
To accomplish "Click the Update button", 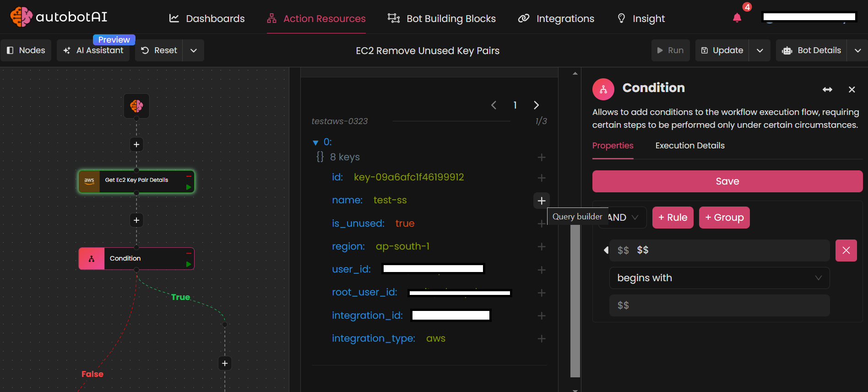I will (x=722, y=50).
